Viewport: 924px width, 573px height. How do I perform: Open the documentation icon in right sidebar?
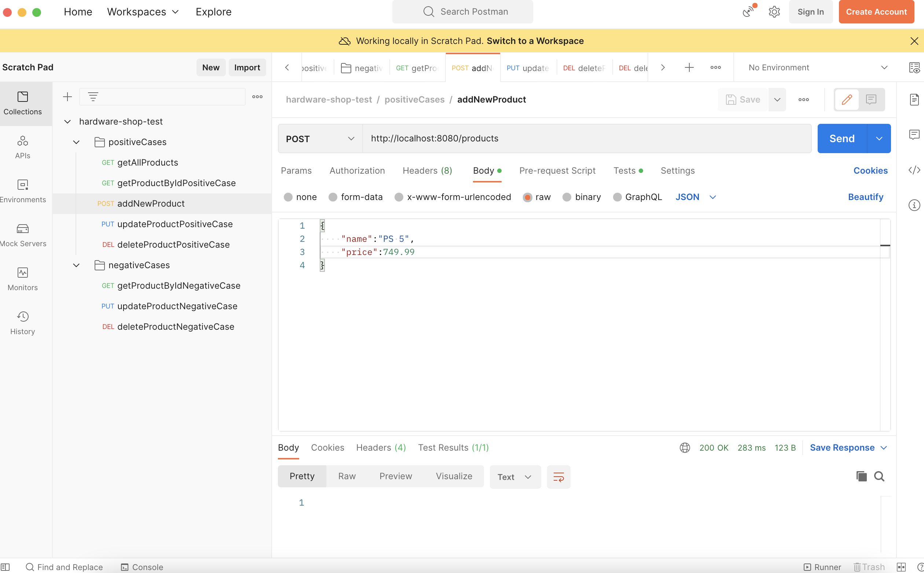(914, 100)
